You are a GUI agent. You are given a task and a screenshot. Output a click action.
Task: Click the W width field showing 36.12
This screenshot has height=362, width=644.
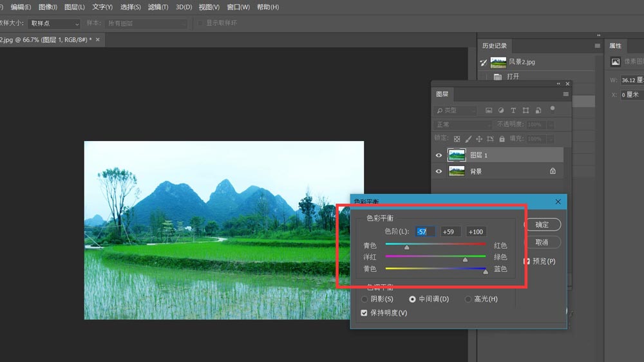point(632,80)
